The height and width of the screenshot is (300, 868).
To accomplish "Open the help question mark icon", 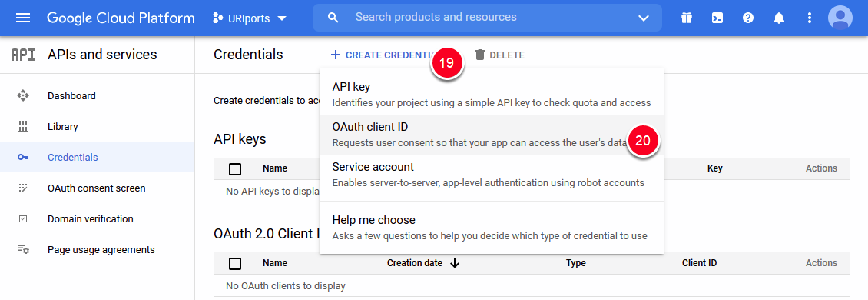I will tap(748, 18).
